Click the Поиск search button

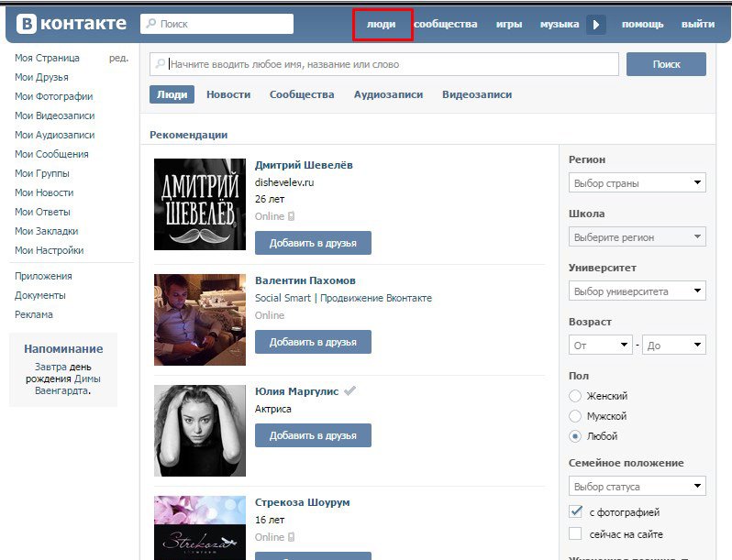click(666, 64)
